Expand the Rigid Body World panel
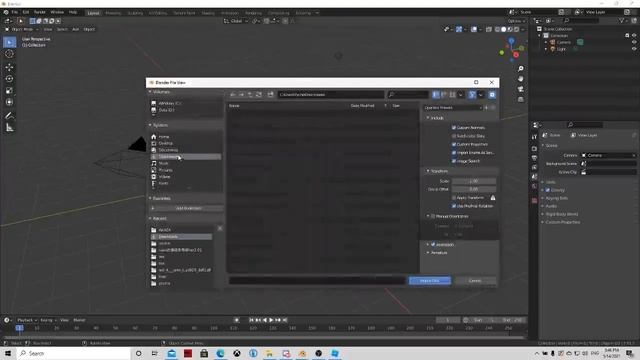The height and width of the screenshot is (360, 640). coord(562,214)
